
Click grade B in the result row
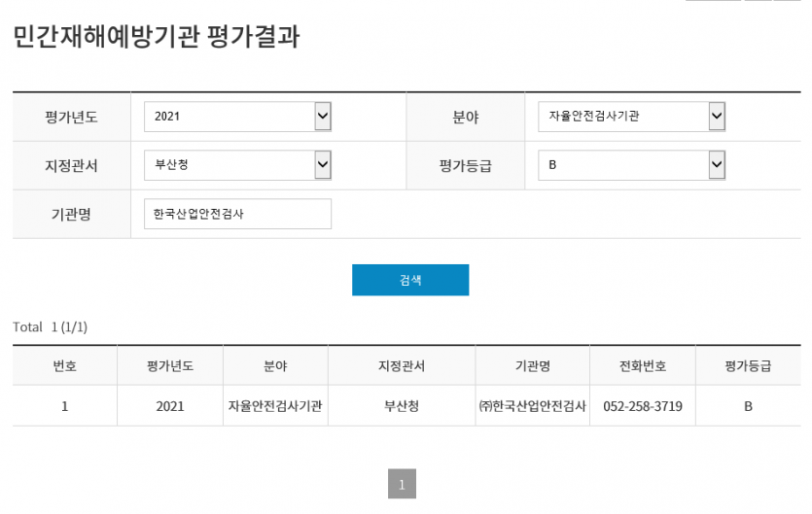(748, 406)
